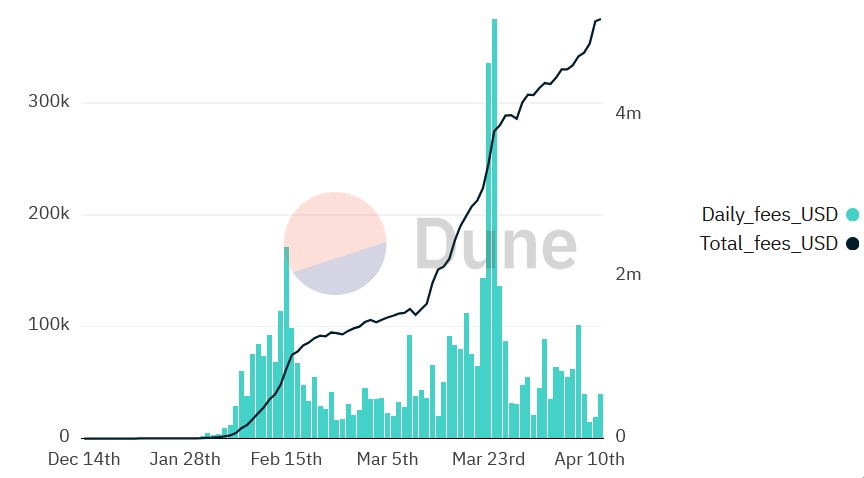The image size is (864, 478).
Task: Click the 300k left axis label
Action: pyautogui.click(x=50, y=103)
